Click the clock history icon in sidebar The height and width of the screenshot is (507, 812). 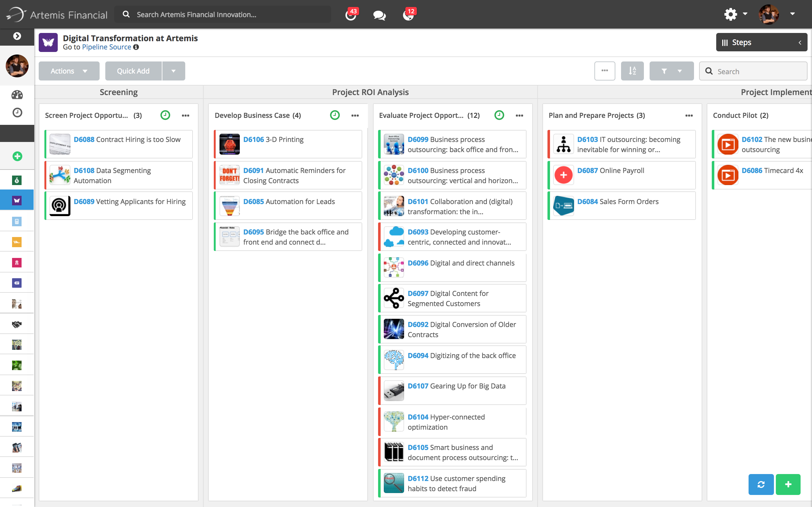17,112
